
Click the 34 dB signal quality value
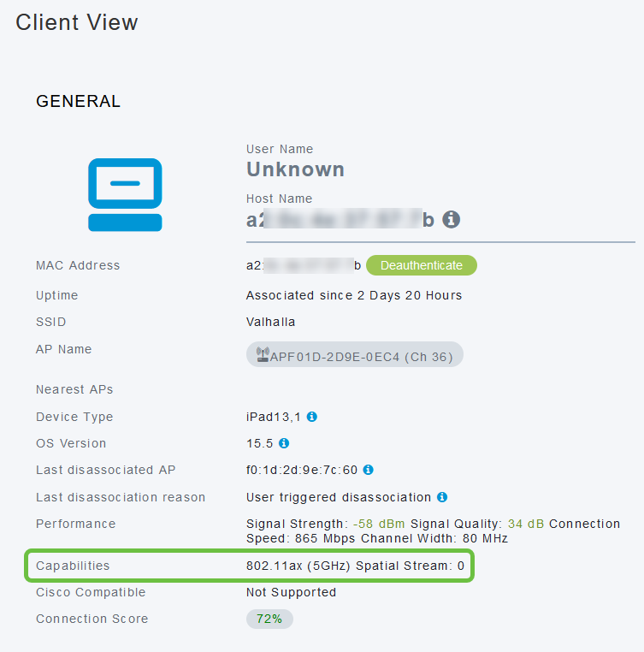[526, 524]
